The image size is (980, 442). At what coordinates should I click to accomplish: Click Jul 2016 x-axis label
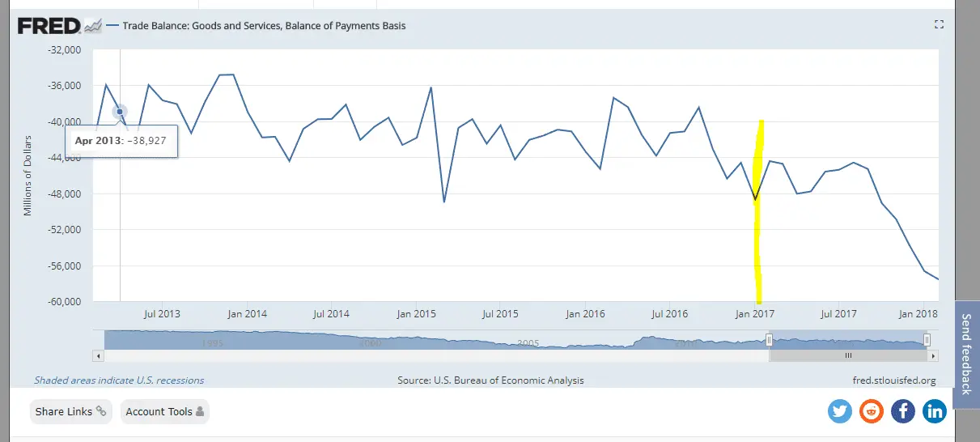point(668,313)
